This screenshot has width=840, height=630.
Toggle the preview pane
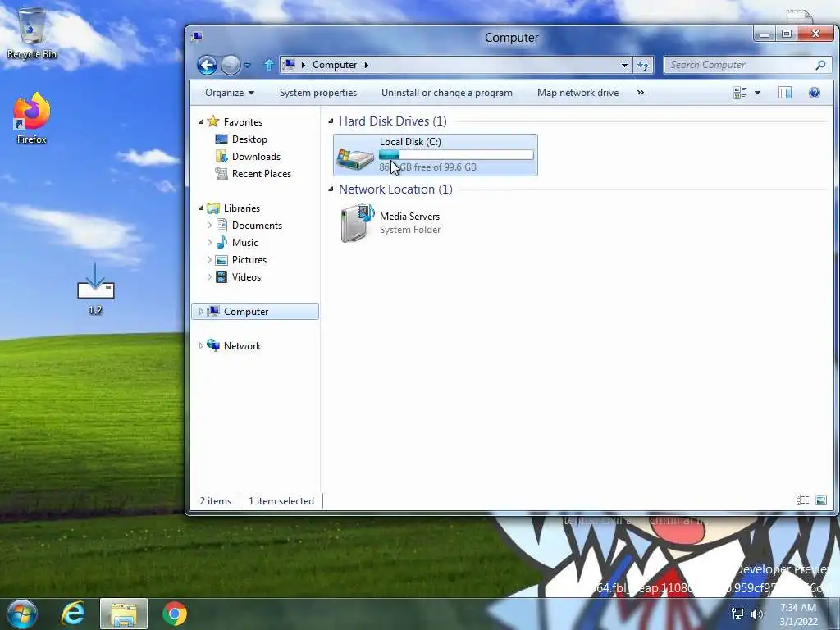[x=785, y=93]
